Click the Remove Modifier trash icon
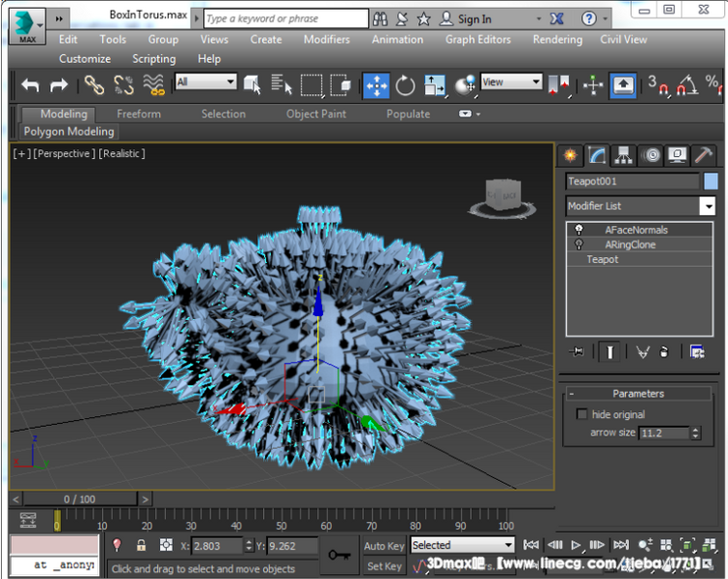 pyautogui.click(x=664, y=352)
